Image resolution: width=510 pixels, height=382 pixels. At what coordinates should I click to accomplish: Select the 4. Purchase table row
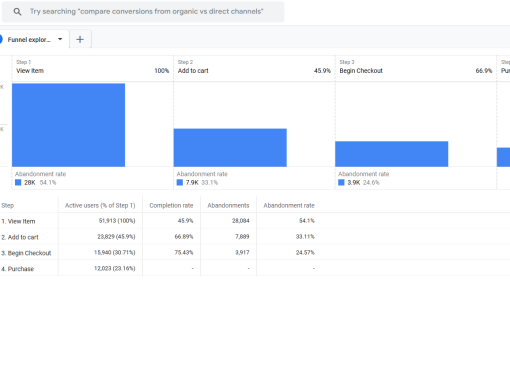[255, 268]
